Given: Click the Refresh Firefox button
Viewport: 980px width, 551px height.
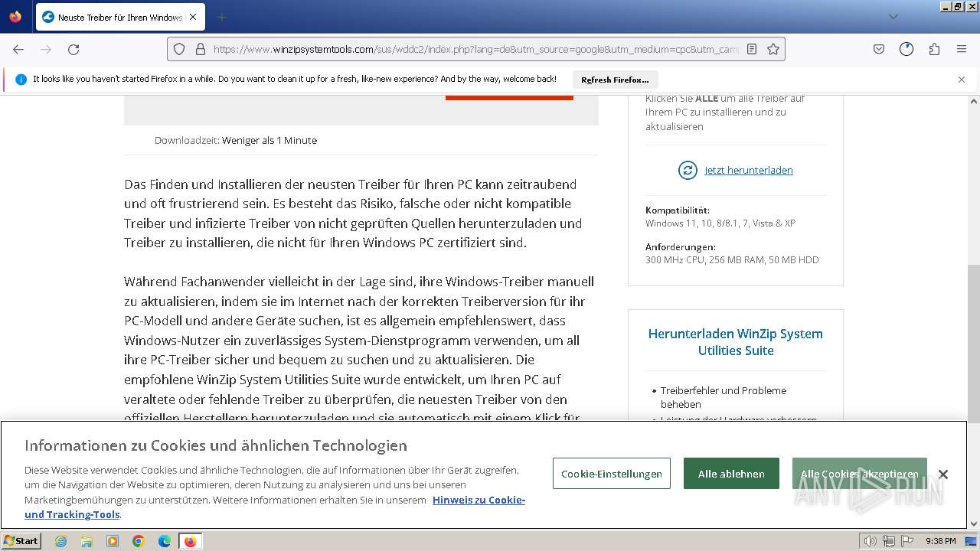Looking at the screenshot, I should [615, 80].
